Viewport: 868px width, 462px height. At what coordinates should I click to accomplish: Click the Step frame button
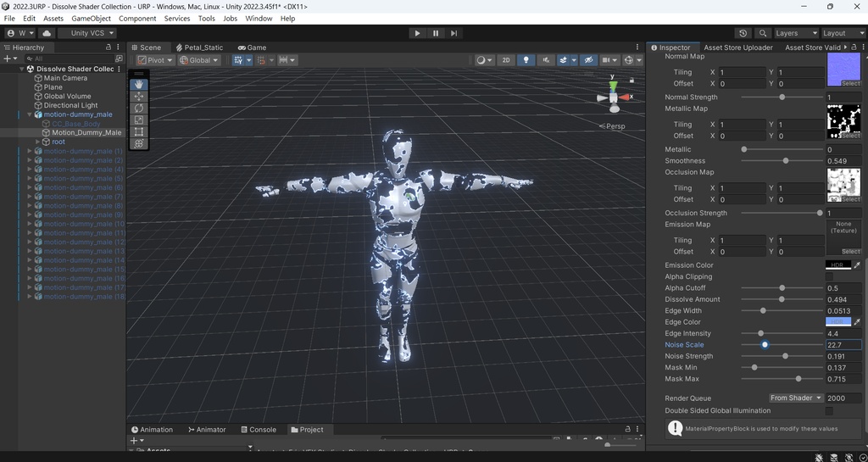pyautogui.click(x=453, y=33)
